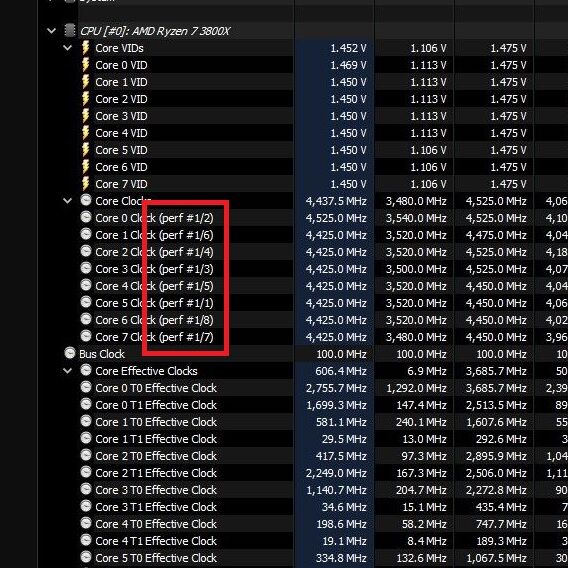Select the 'Core 7 VID' row label

pos(121,184)
